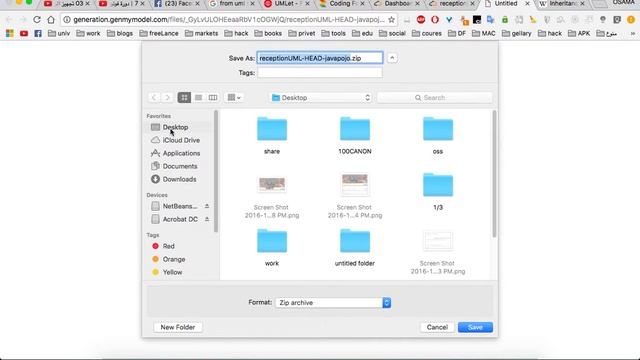
Task: Click the Save button
Action: (475, 327)
